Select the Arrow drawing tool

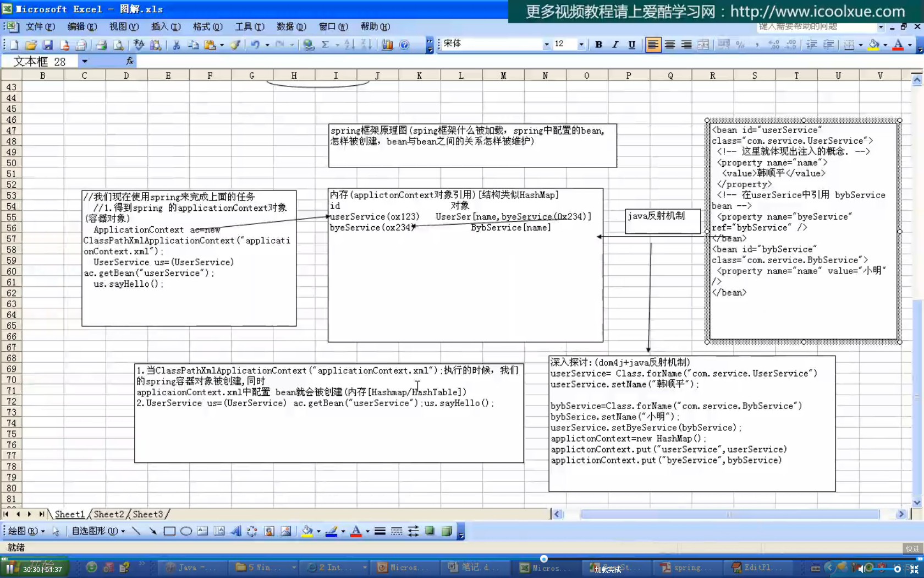point(152,531)
